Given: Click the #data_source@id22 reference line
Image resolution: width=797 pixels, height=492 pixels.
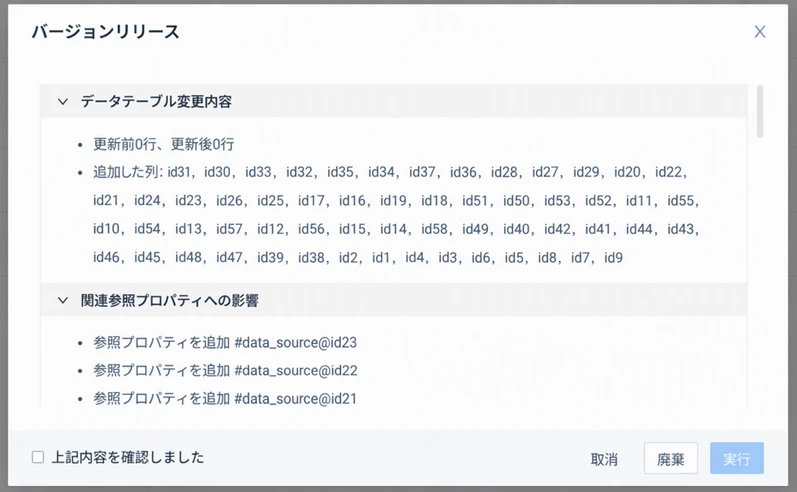Looking at the screenshot, I should (225, 371).
